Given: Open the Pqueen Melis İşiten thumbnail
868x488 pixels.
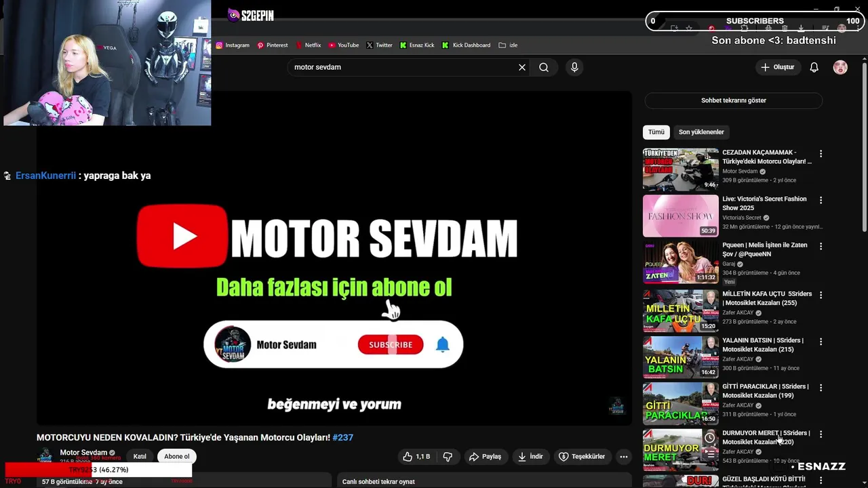Looking at the screenshot, I should click(680, 262).
